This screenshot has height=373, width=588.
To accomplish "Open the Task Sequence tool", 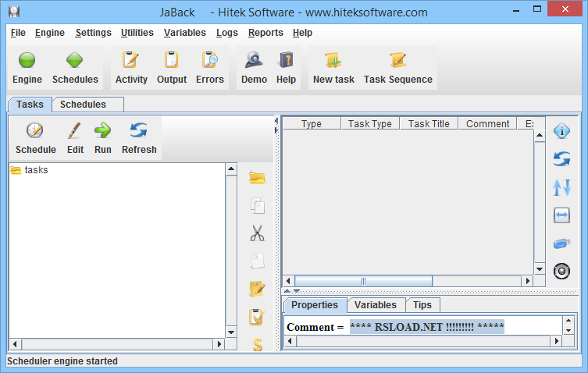I will click(x=398, y=68).
